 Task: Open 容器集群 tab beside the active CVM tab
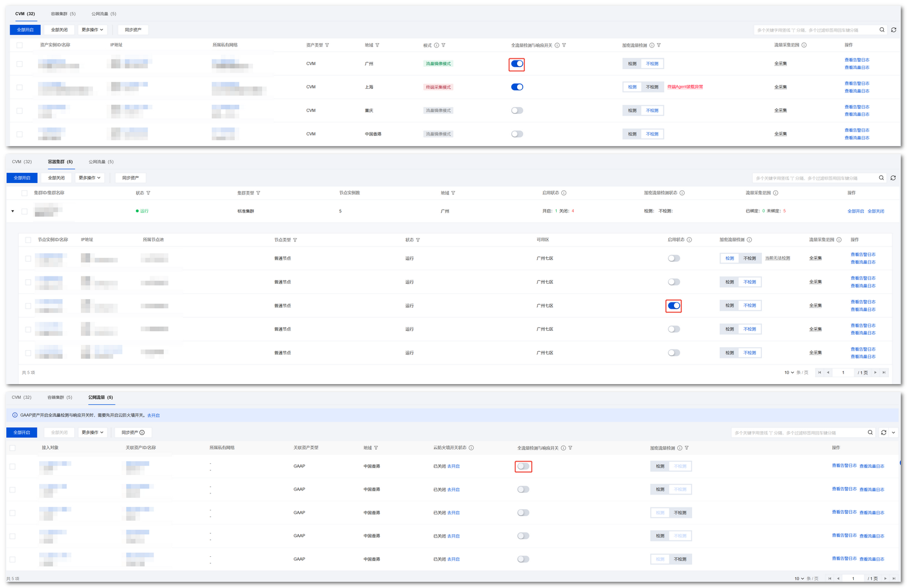coord(63,14)
